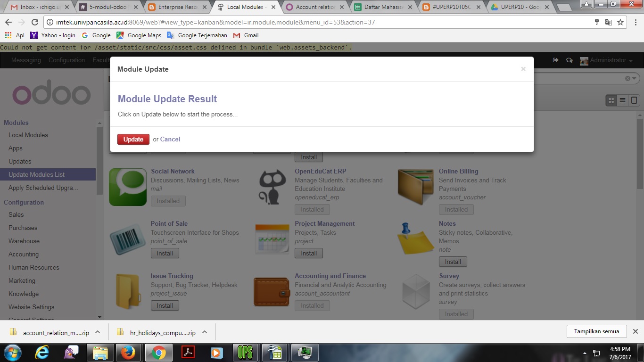Switch to form view icon

(x=634, y=100)
